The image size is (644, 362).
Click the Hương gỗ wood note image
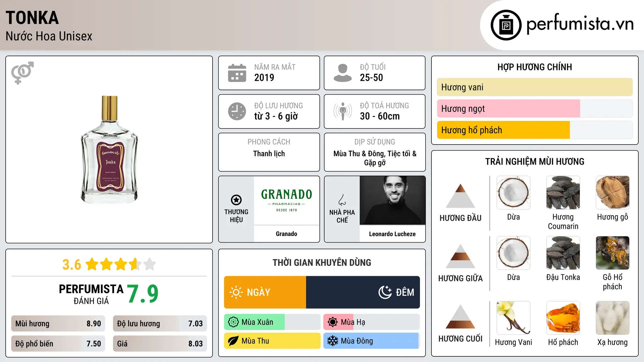[x=613, y=193]
